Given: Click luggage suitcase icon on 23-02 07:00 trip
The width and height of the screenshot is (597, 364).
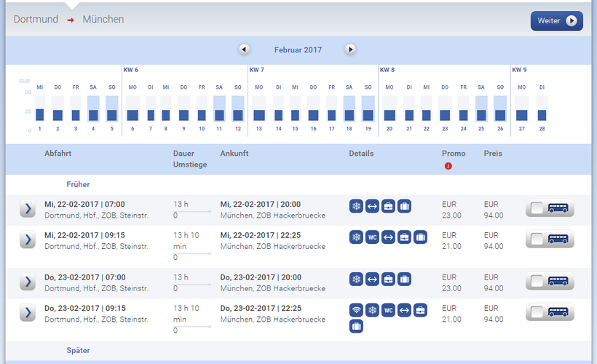Looking at the screenshot, I should pos(404,279).
